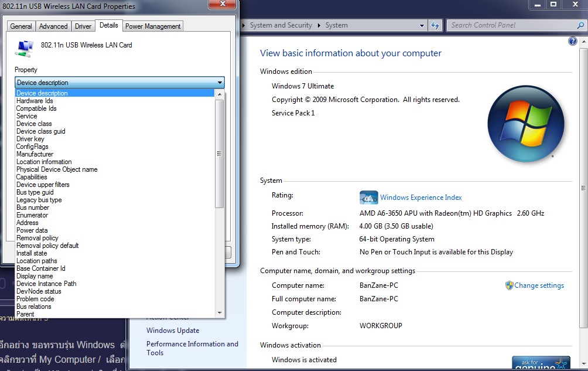
Task: Switch to the Advanced tab
Action: (x=53, y=26)
